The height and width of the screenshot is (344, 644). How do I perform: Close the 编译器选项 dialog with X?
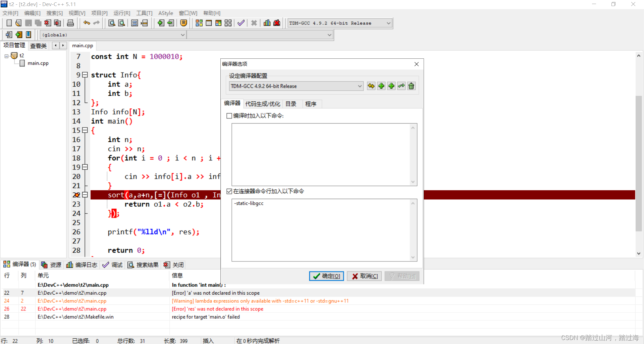416,64
